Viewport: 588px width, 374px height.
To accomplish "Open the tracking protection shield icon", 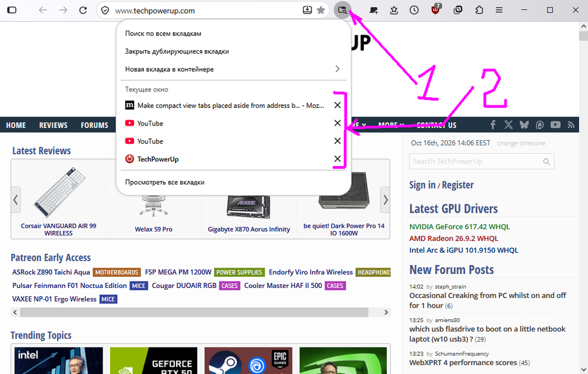I will pos(105,11).
